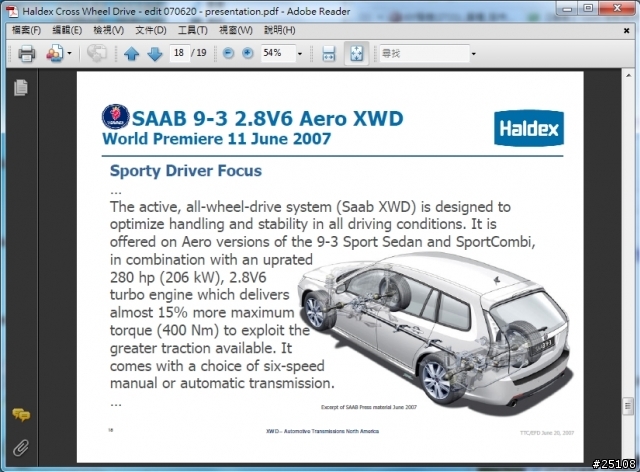
Task: Click 'Excerpt of SAAB Press material' caption
Action: pyautogui.click(x=369, y=407)
